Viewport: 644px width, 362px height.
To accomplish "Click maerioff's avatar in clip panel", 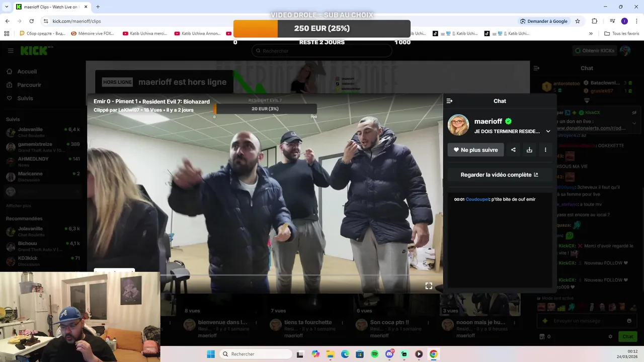I will click(458, 125).
